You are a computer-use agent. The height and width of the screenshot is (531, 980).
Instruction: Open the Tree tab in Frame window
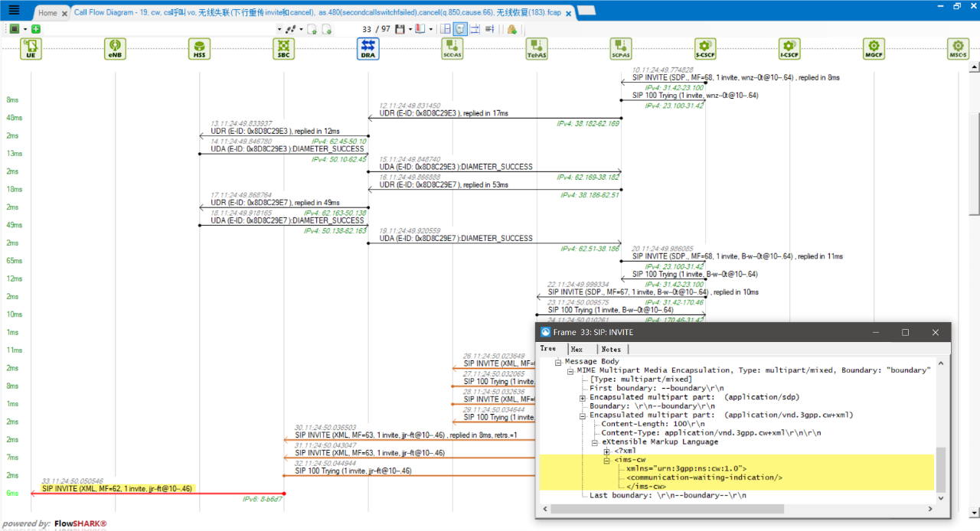[548, 349]
